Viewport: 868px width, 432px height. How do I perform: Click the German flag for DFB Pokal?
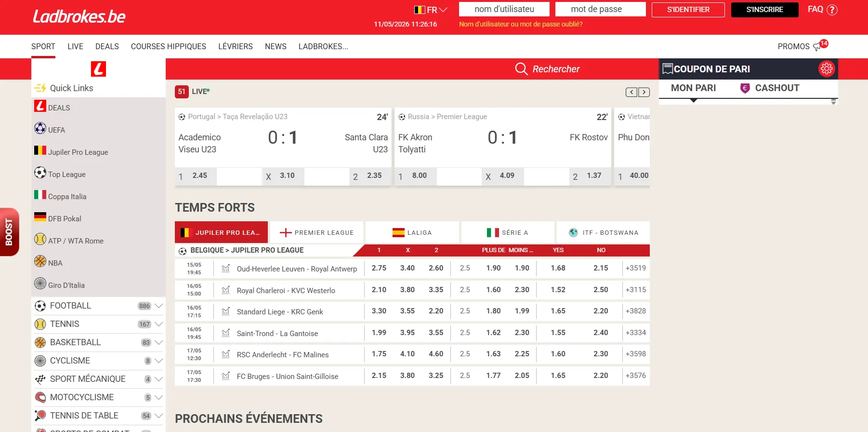(40, 217)
